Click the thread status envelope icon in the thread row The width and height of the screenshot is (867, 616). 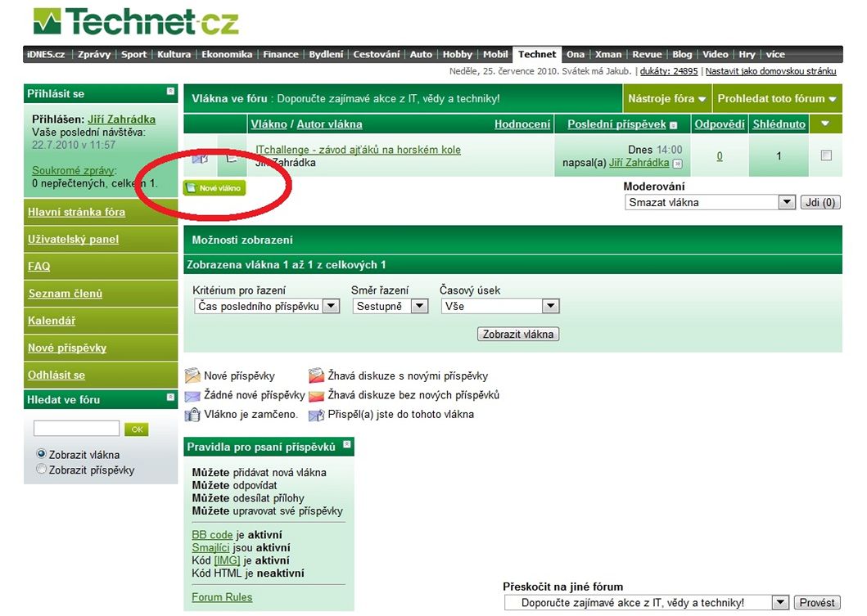[200, 157]
